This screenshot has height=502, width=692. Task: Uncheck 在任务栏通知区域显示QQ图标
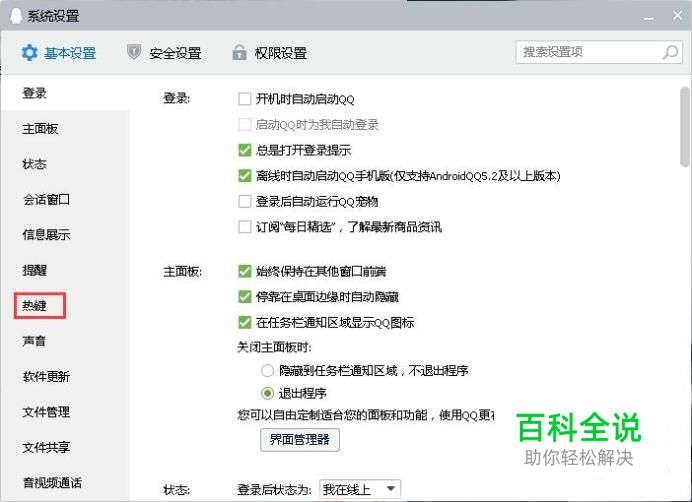point(244,322)
